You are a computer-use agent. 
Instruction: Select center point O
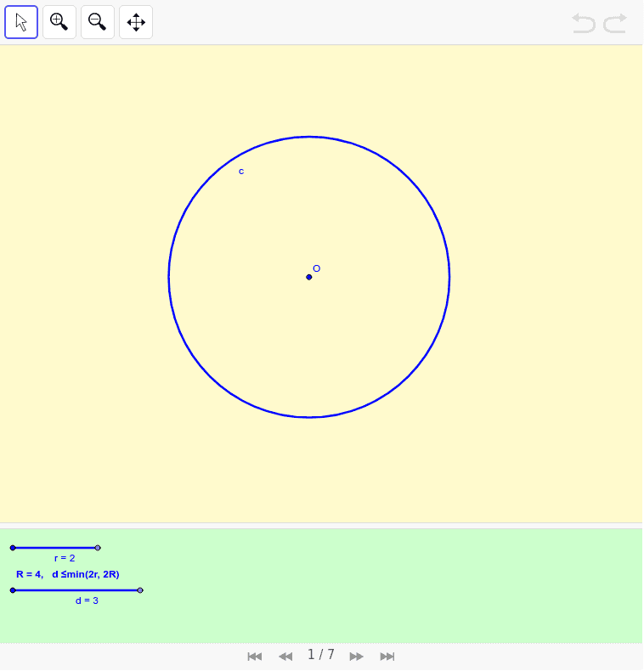(x=308, y=277)
